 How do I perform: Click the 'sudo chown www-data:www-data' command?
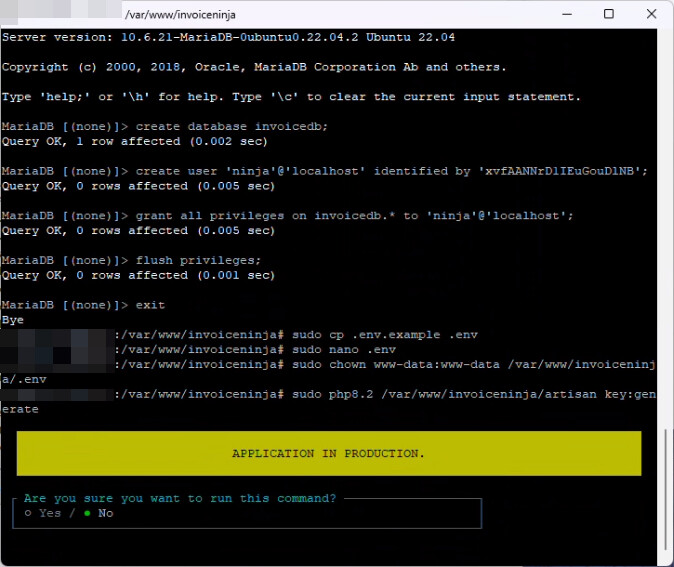pyautogui.click(x=474, y=365)
